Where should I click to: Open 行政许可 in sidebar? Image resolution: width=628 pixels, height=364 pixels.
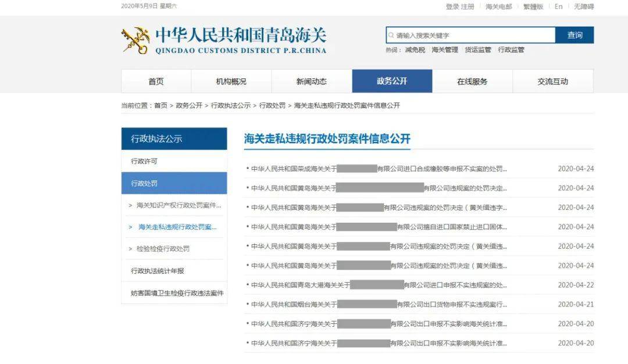144,162
